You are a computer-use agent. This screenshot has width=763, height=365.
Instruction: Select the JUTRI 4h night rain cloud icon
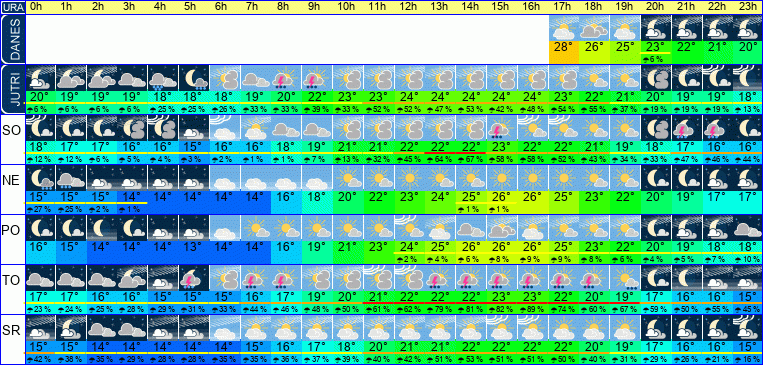pyautogui.click(x=162, y=78)
